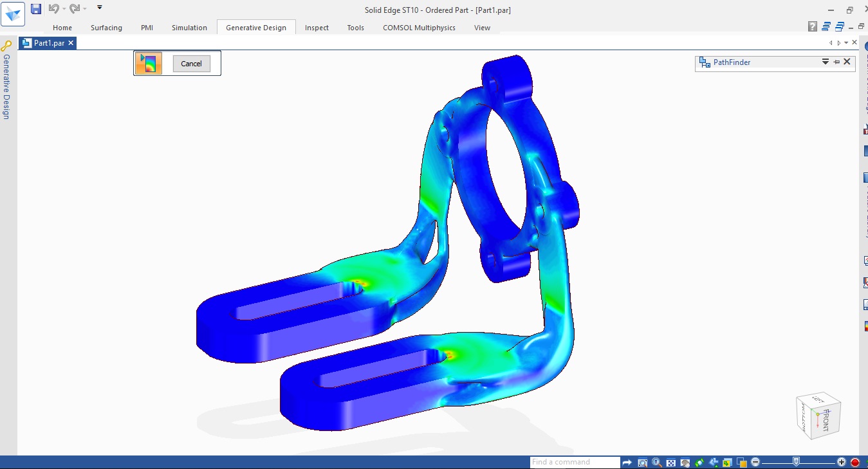Viewport: 868px width, 469px height.
Task: Click the Rotate view icon
Action: 699,463
